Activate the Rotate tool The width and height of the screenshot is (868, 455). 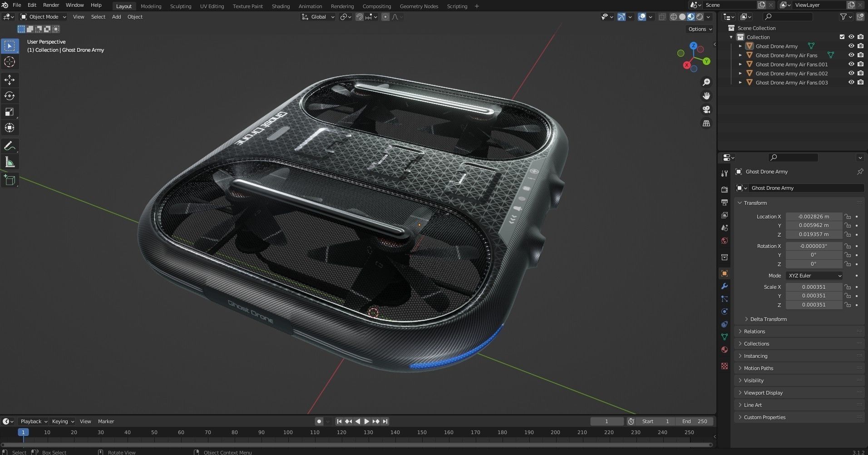10,96
